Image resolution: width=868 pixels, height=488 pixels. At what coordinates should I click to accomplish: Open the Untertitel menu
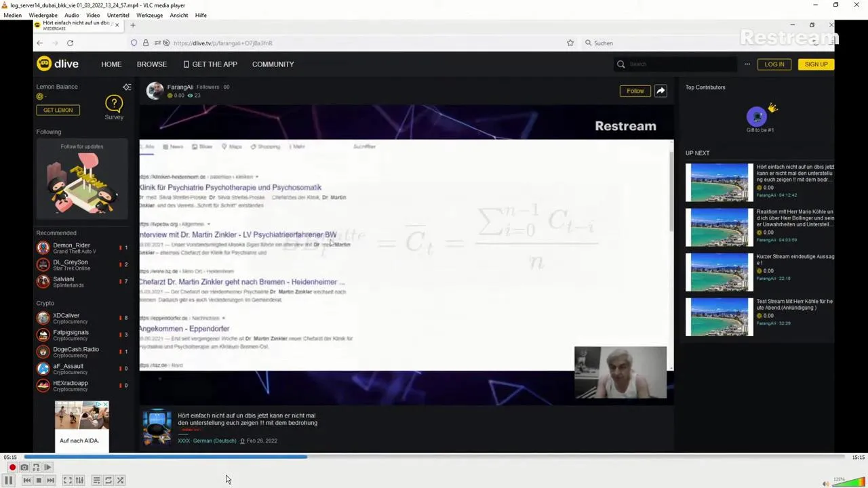[x=118, y=15]
